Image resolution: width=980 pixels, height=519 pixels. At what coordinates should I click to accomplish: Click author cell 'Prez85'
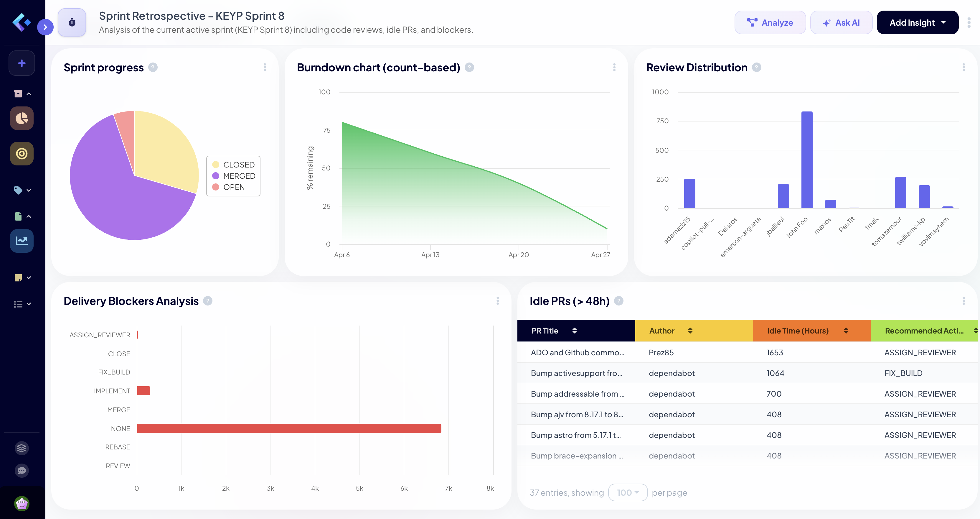[661, 352]
